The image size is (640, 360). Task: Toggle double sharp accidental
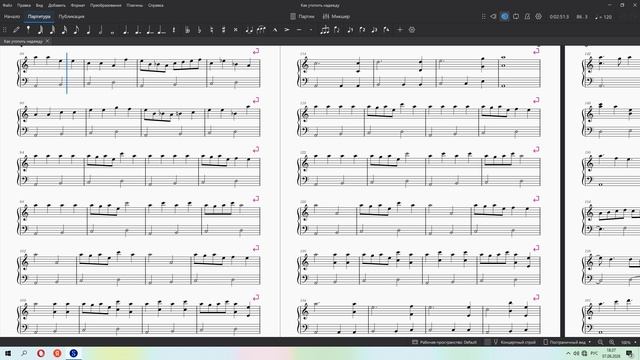point(236,29)
